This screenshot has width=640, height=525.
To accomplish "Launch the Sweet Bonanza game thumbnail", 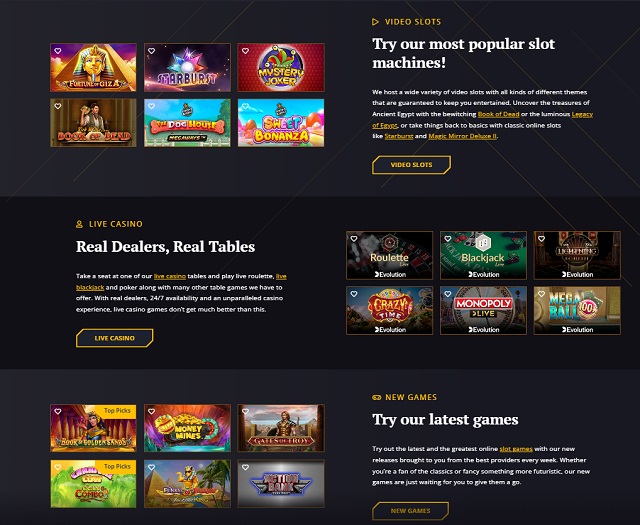I will click(281, 123).
